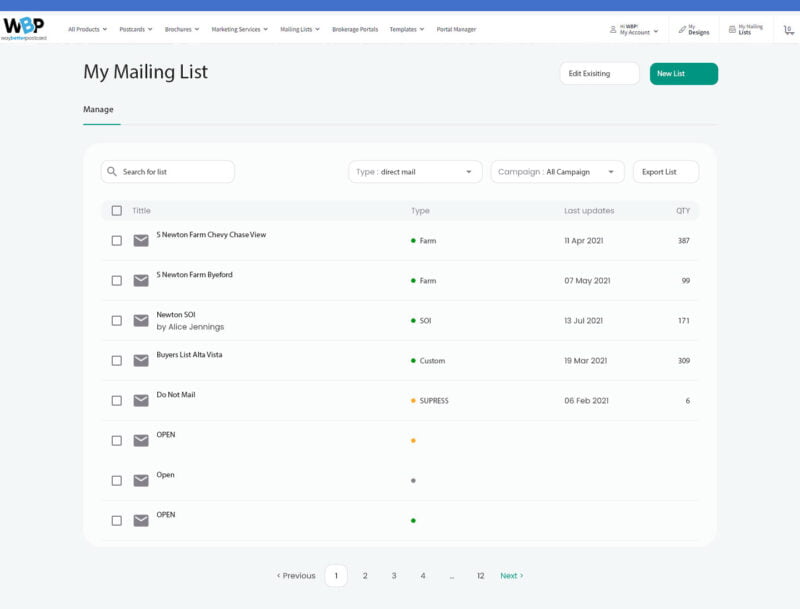Focus the Search for list field
The image size is (800, 609).
(168, 172)
